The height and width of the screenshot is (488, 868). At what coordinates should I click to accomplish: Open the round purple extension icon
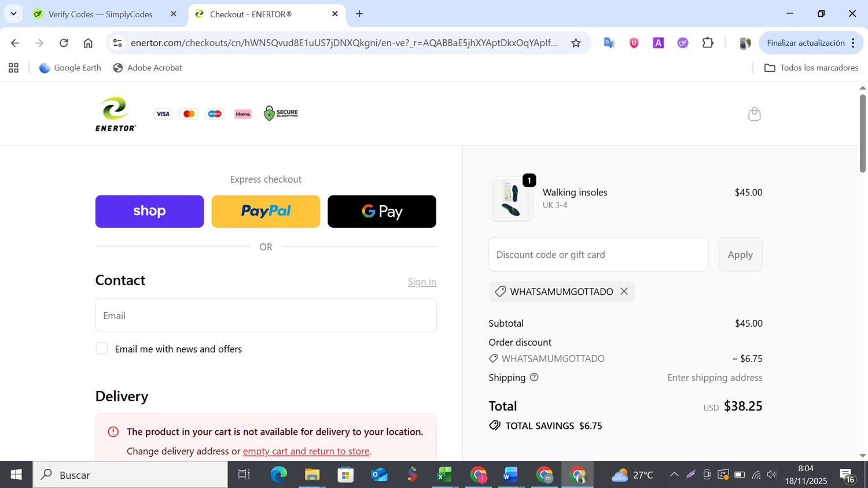pyautogui.click(x=683, y=43)
